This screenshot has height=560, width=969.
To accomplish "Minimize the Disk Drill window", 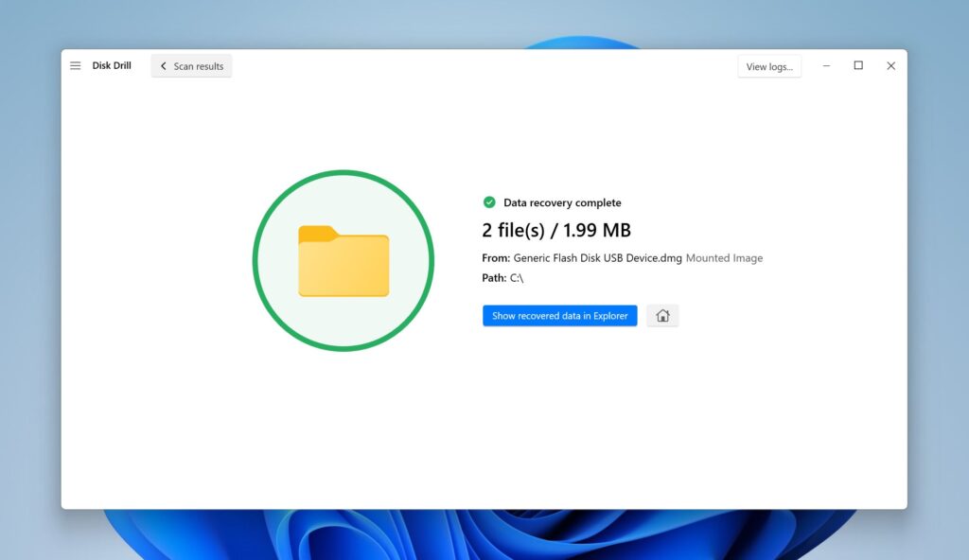I will coord(826,65).
